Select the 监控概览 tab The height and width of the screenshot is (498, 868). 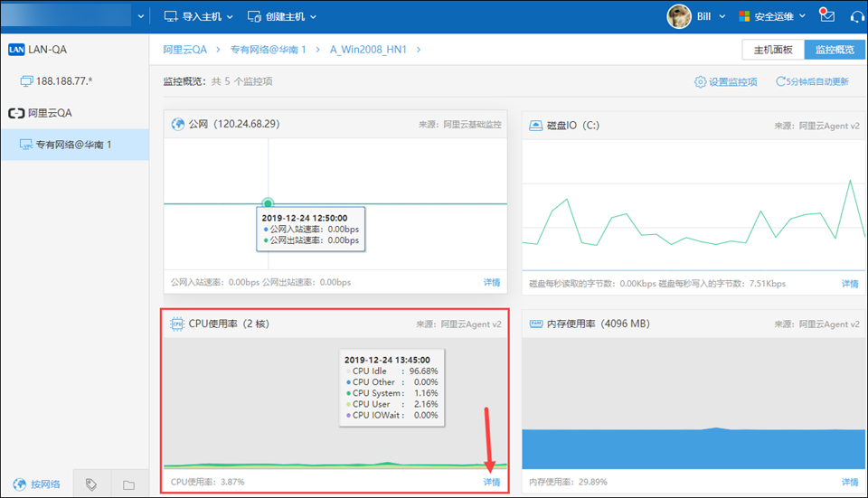834,50
